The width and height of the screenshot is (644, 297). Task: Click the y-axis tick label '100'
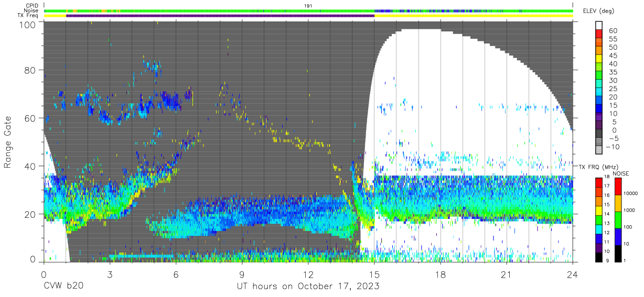click(x=28, y=25)
